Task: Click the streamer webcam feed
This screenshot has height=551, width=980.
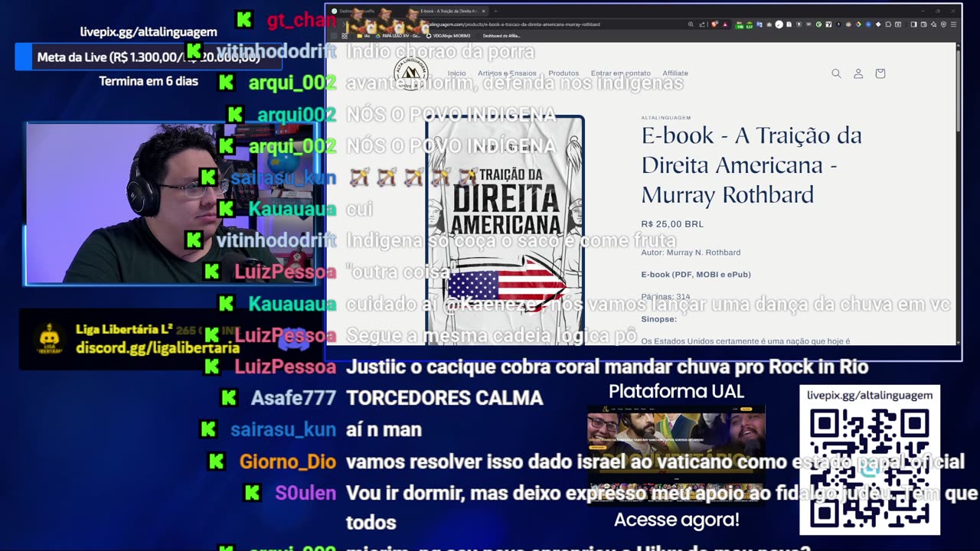Action: [171, 204]
